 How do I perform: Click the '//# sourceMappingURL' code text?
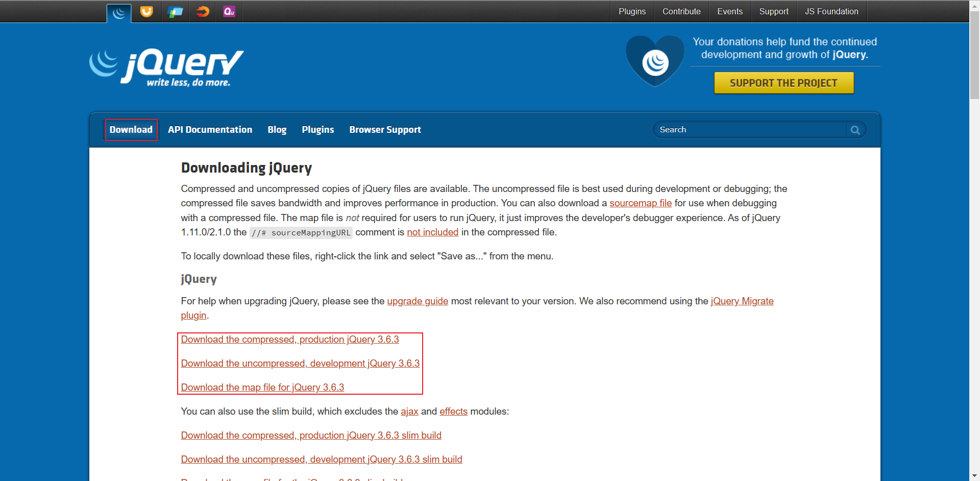[301, 233]
